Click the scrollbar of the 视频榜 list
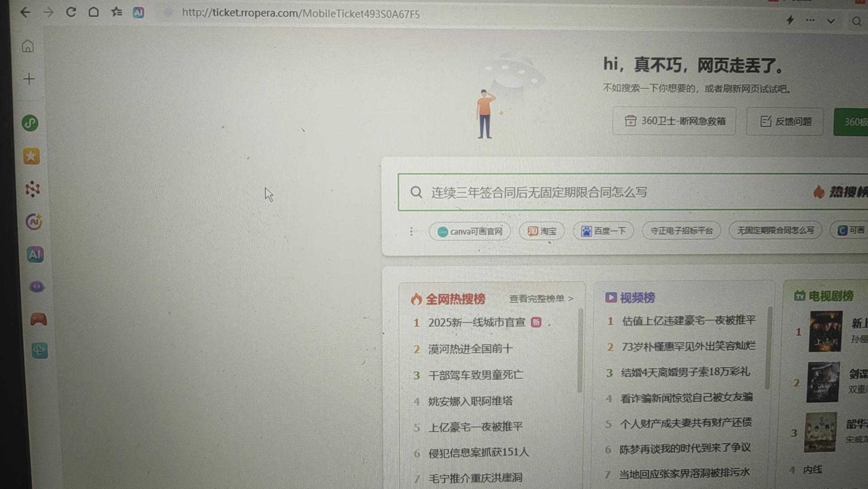The height and width of the screenshot is (489, 868). coord(768,348)
